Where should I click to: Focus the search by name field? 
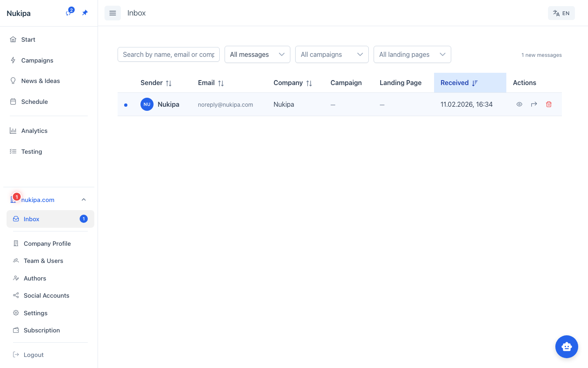[168, 54]
